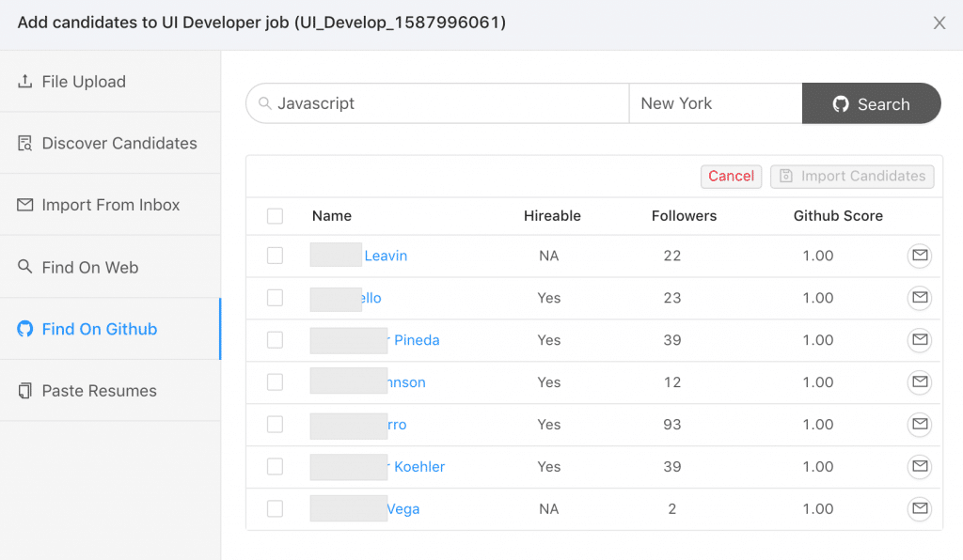Screen dimensions: 963x560
Task: Send email to Koehler via envelope icon
Action: [919, 467]
